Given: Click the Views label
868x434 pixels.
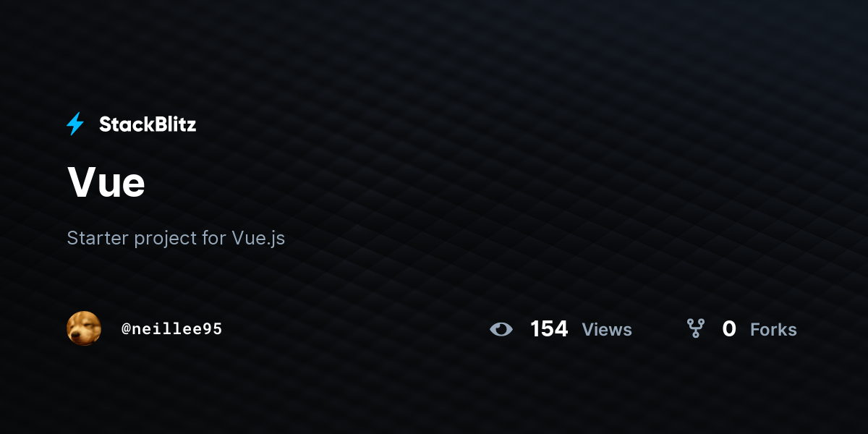Looking at the screenshot, I should tap(607, 330).
